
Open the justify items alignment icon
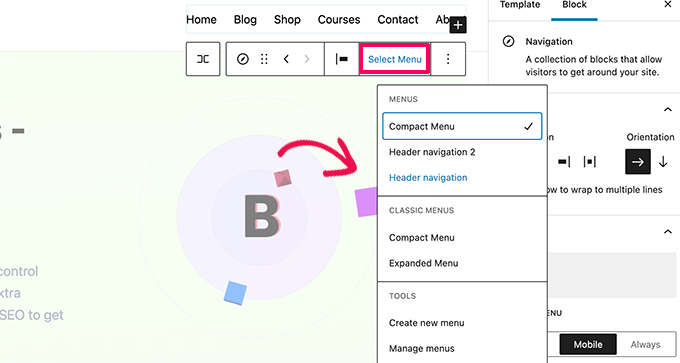(342, 59)
